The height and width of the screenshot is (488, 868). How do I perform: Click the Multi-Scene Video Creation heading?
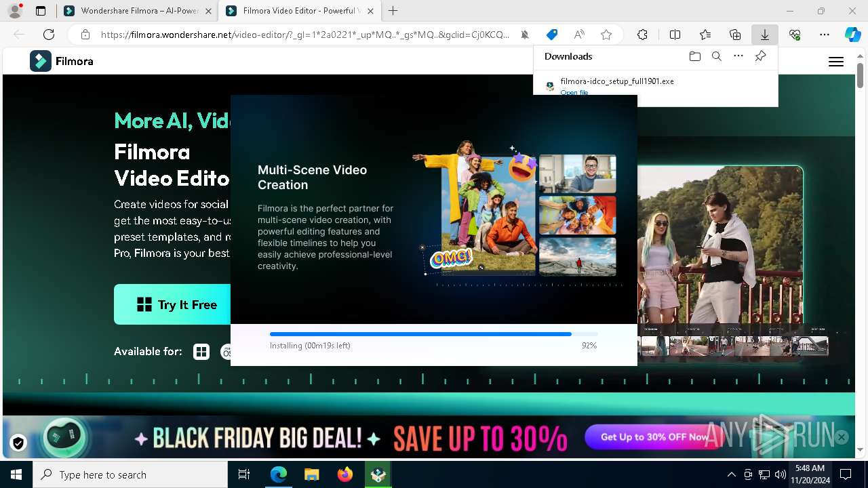pos(312,178)
